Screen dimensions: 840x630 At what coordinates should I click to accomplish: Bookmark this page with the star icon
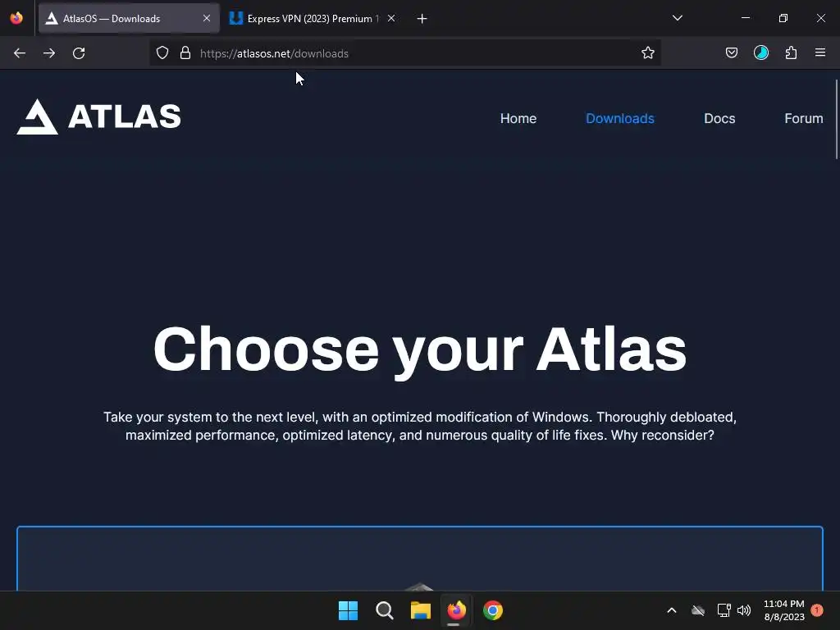click(x=648, y=53)
